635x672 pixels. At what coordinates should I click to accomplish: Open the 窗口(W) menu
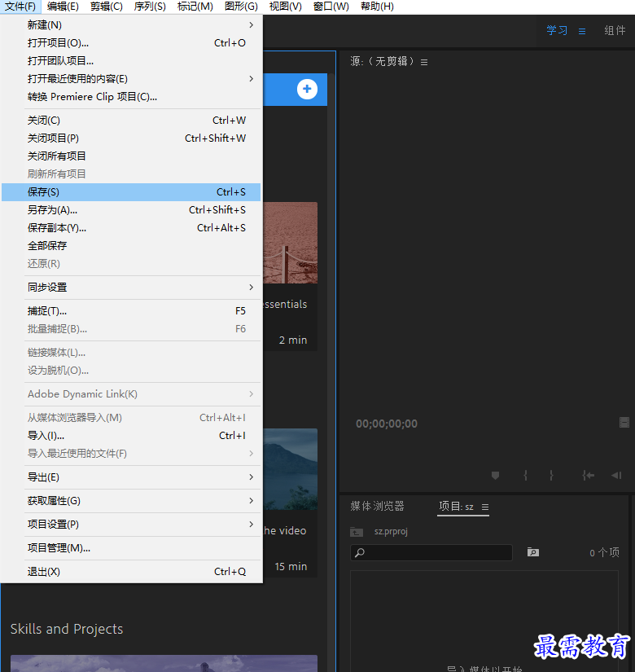(331, 7)
